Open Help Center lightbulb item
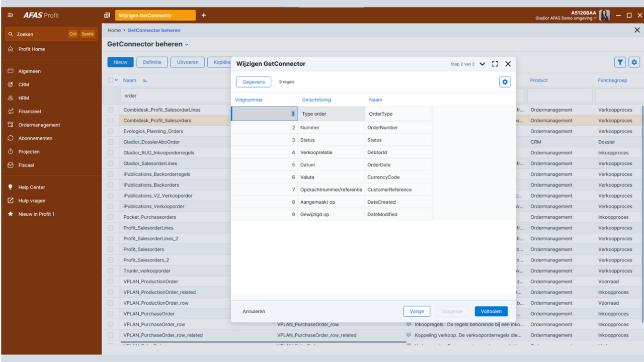This screenshot has height=362, width=644. click(x=31, y=188)
